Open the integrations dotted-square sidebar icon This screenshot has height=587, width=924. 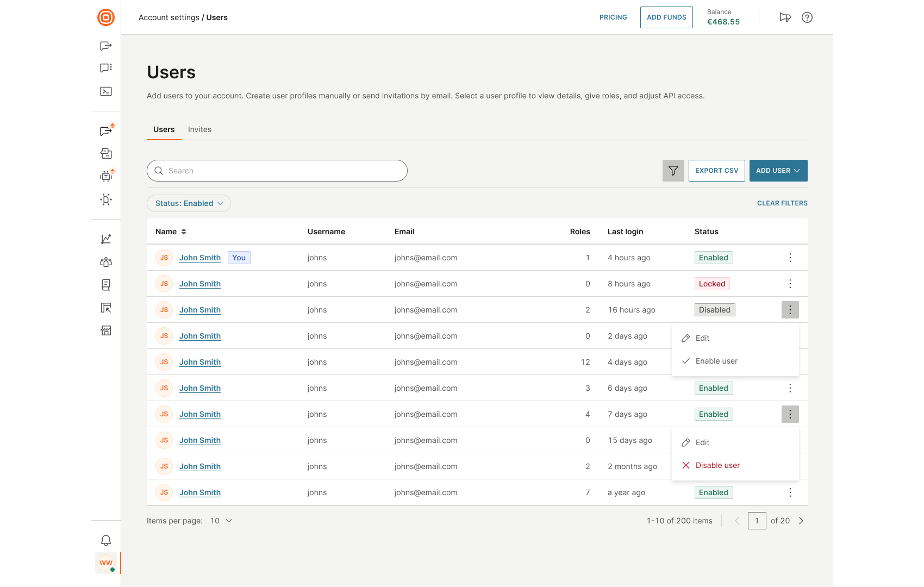(x=106, y=199)
